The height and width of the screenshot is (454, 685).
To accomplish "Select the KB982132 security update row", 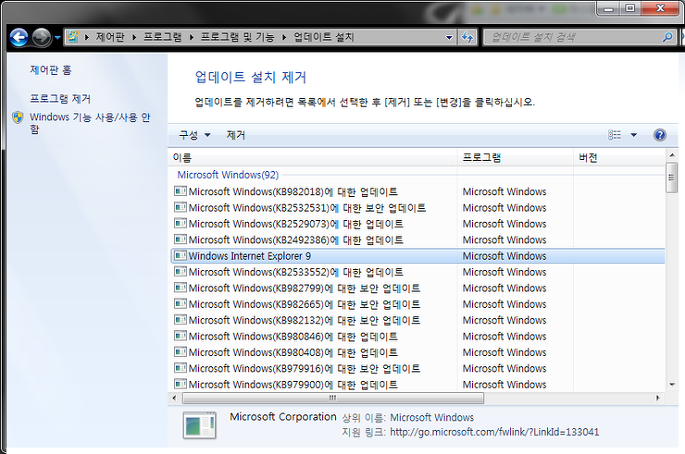I will click(417, 320).
